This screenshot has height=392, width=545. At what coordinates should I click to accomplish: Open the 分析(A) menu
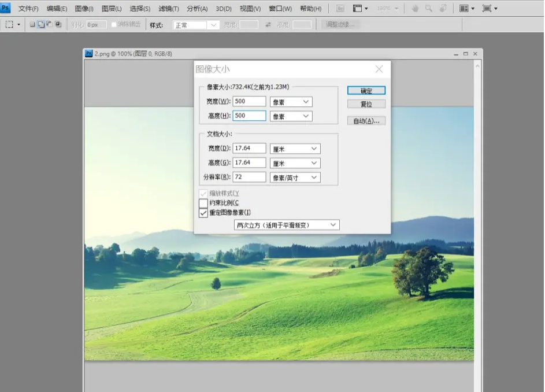[197, 9]
